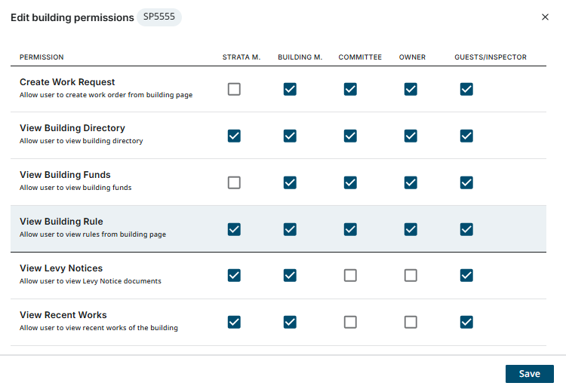The height and width of the screenshot is (392, 566).
Task: Close the Edit building permissions dialog
Action: point(545,17)
